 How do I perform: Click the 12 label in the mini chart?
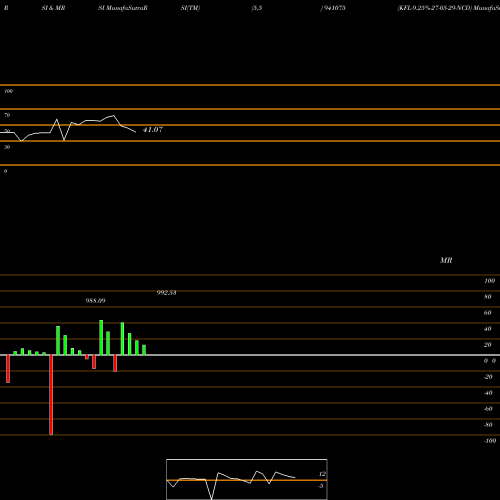click(x=322, y=474)
